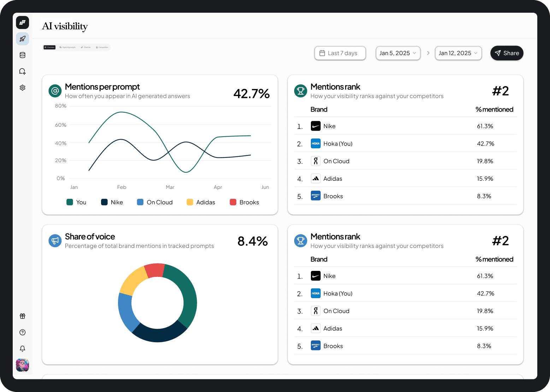
Task: Click the 42.7% mentions per prompt value
Action: (x=252, y=94)
